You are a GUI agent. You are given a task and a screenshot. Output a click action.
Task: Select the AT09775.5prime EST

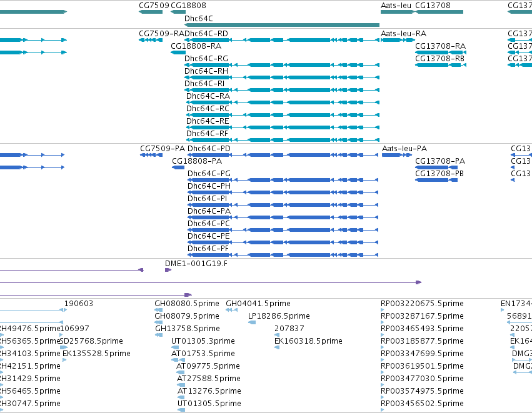click(208, 366)
